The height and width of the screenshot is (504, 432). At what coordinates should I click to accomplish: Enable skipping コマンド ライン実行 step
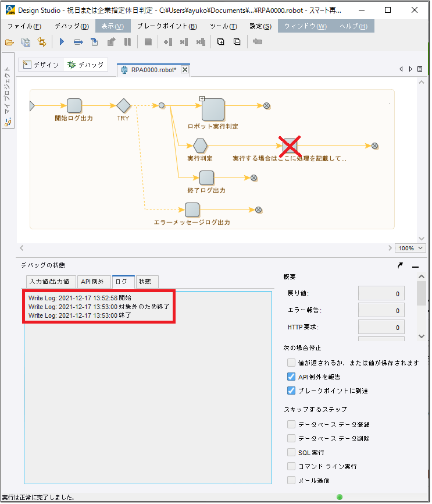[x=291, y=466]
